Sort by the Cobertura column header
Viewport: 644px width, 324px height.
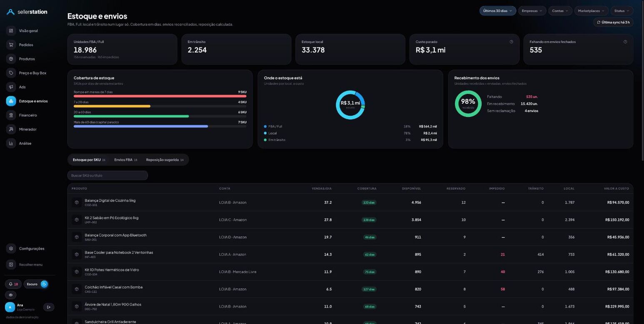tap(367, 189)
